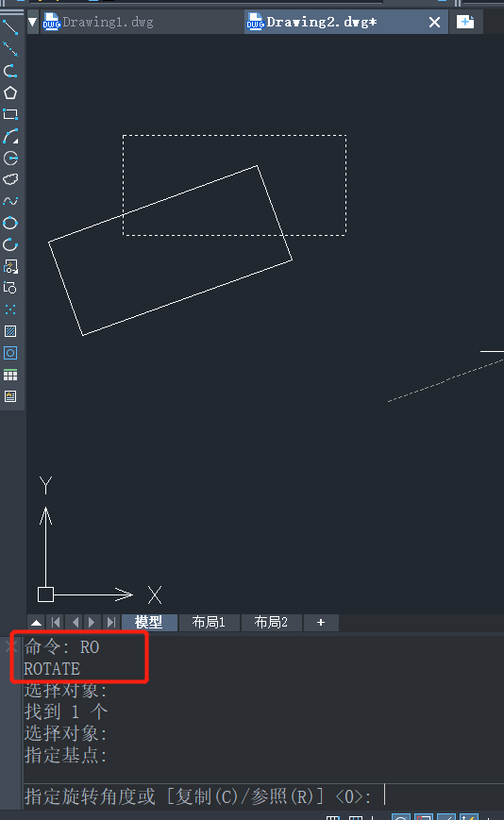
Task: Select the Line drawing tool
Action: click(10, 26)
